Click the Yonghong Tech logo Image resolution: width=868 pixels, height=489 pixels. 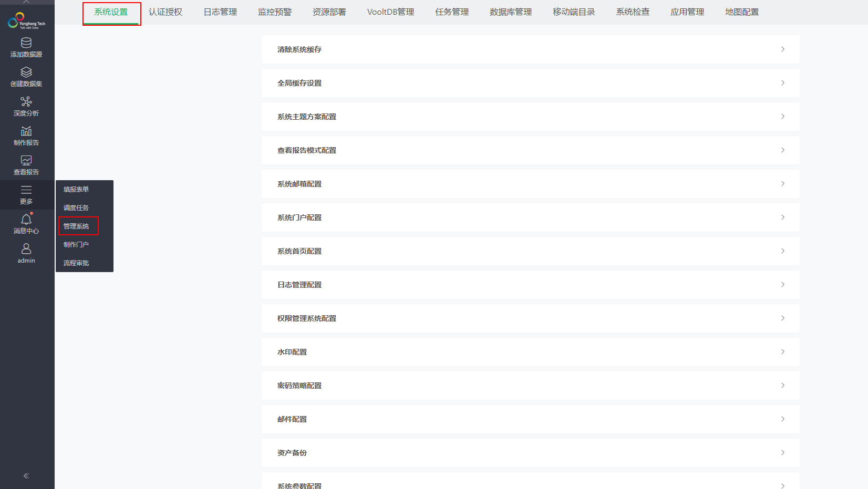coord(26,21)
